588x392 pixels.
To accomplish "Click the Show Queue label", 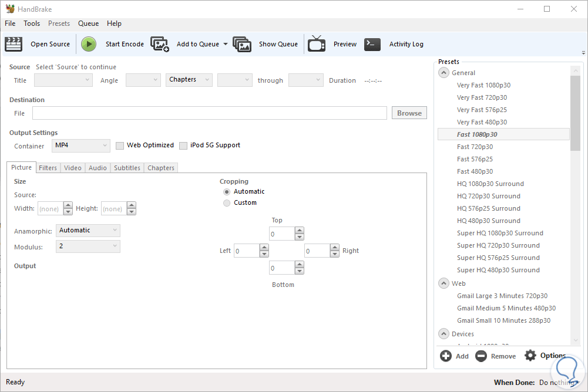I will (278, 44).
